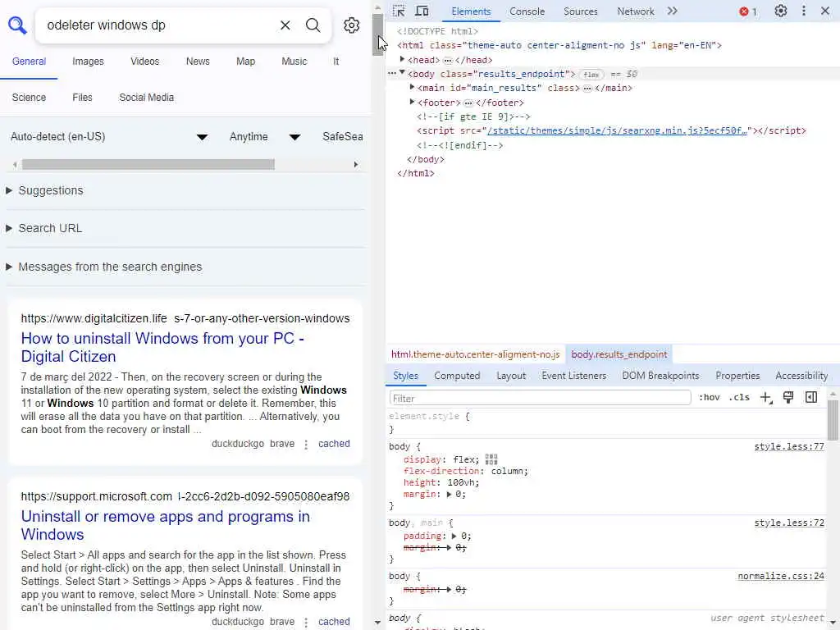Screen dimensions: 840x630
Task: Select the Files search category
Action: (x=82, y=98)
